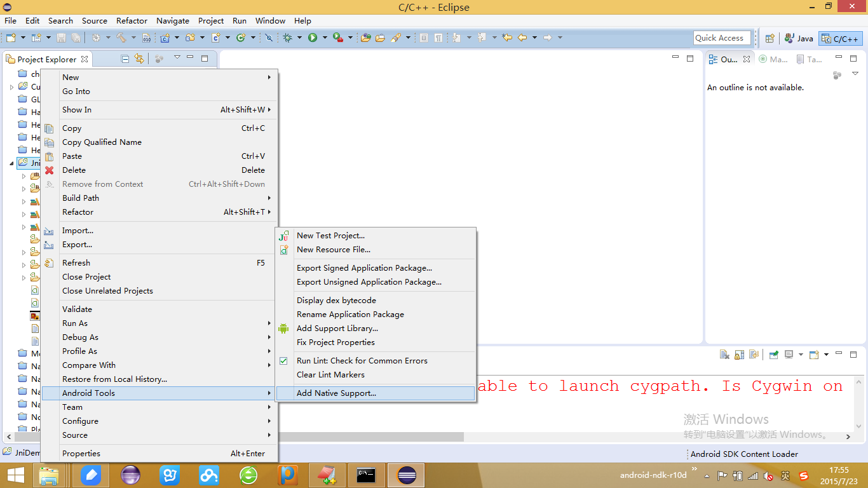Open the Open Console dropdown arrow
Screen dimensions: 868x488
(826, 355)
